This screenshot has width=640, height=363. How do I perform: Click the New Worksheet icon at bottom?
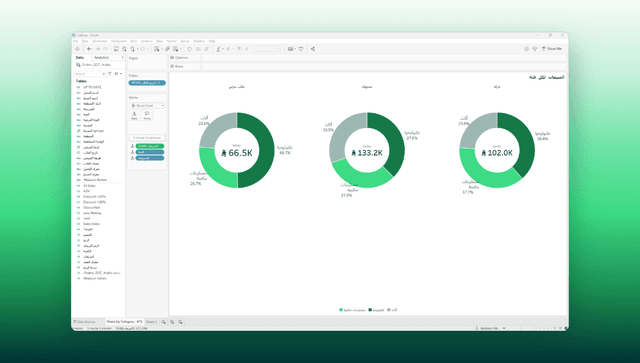point(164,322)
